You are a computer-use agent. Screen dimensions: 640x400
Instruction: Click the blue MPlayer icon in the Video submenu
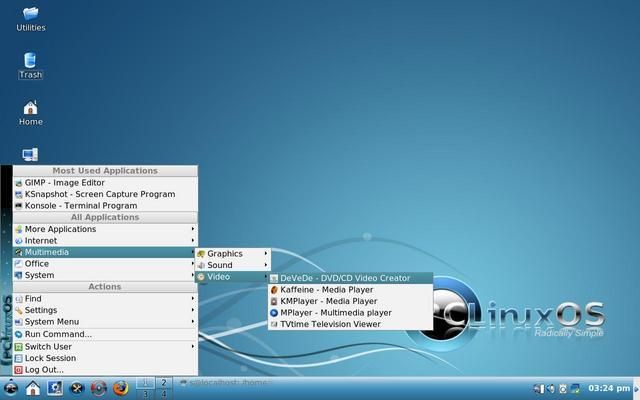coord(274,313)
